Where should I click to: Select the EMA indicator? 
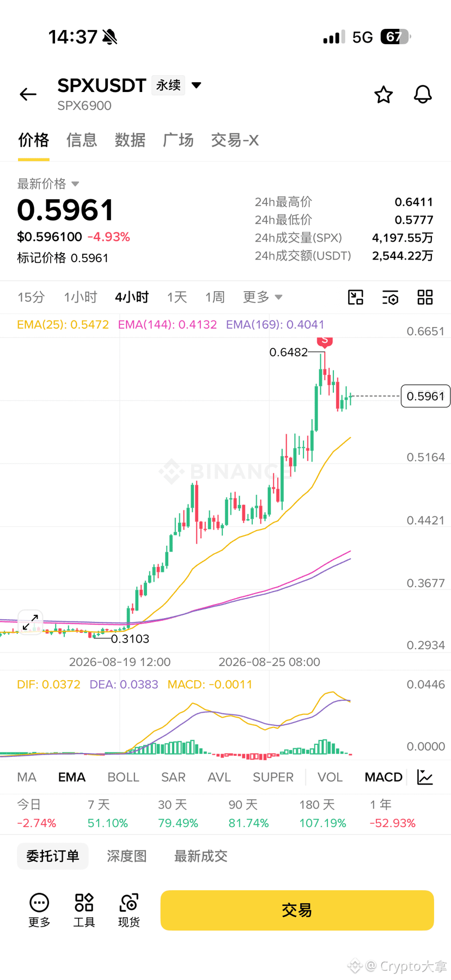[x=72, y=777]
